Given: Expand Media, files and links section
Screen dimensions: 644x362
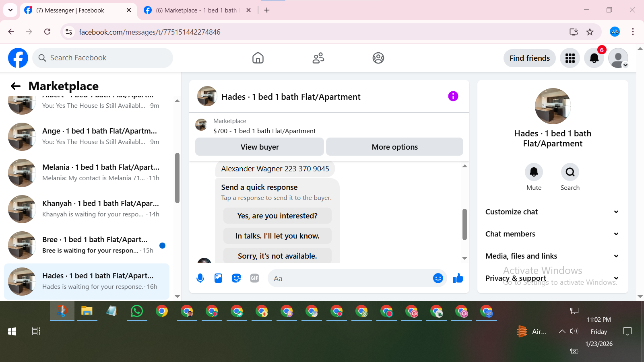Looking at the screenshot, I should 552,256.
